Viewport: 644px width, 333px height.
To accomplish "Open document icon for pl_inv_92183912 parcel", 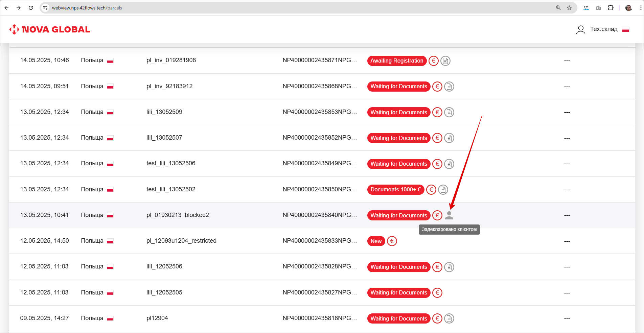I will (x=449, y=87).
